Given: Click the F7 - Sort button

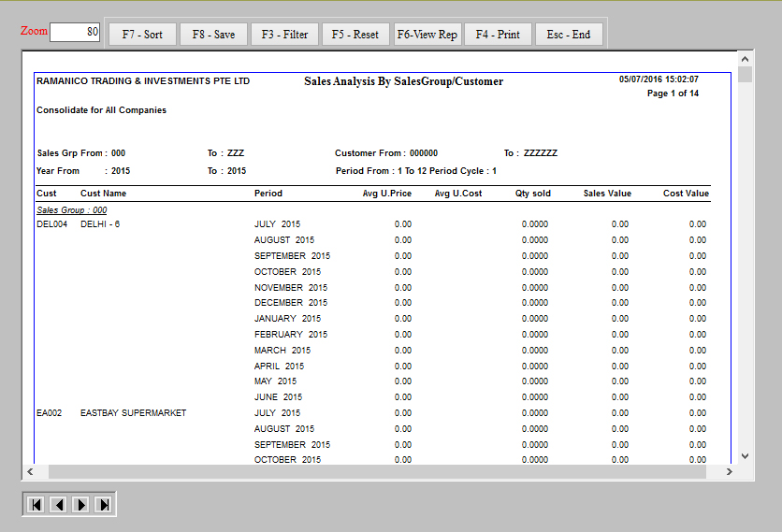Looking at the screenshot, I should (142, 35).
